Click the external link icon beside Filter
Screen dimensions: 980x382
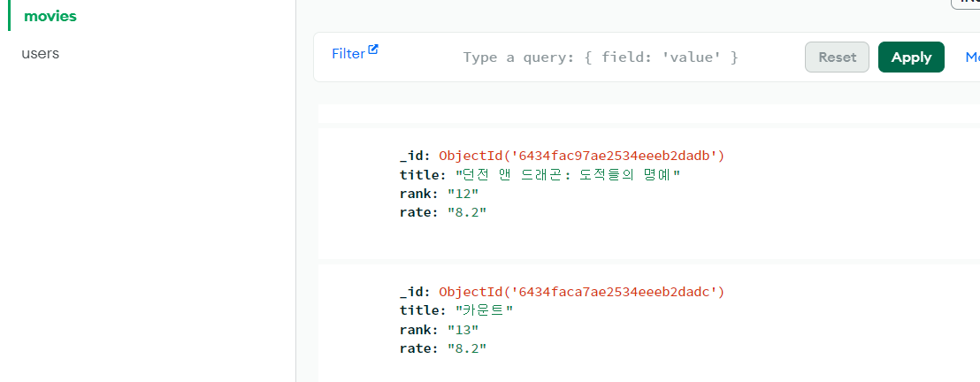click(373, 50)
